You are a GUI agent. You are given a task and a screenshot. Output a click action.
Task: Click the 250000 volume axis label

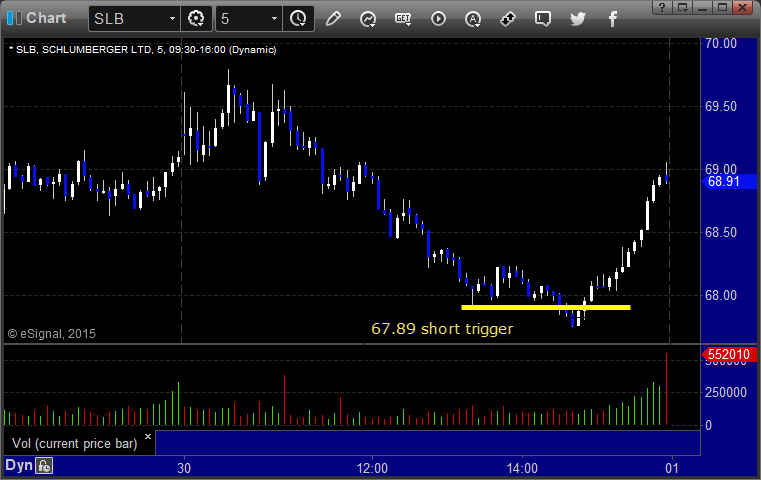click(726, 392)
